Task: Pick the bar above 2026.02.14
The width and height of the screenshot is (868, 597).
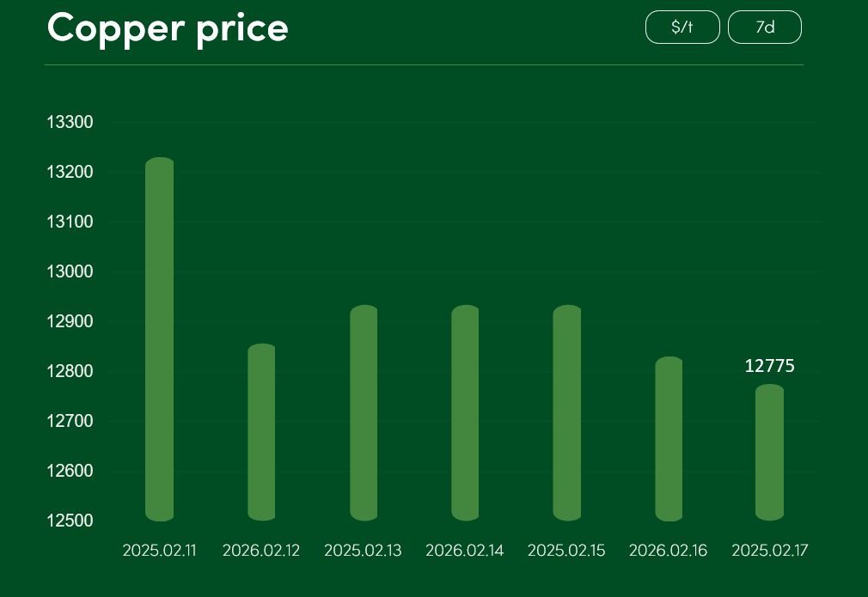Action: pyautogui.click(x=465, y=413)
